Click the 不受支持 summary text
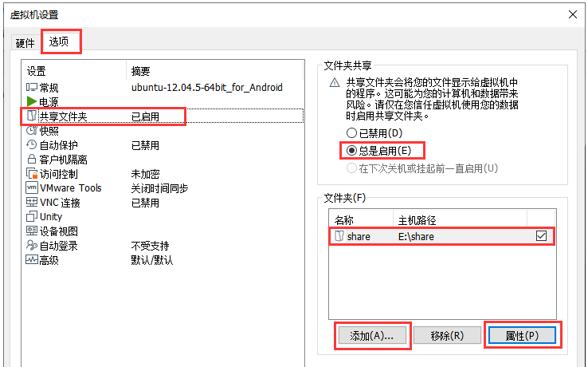Screen dimensions: 588x367 (150, 246)
